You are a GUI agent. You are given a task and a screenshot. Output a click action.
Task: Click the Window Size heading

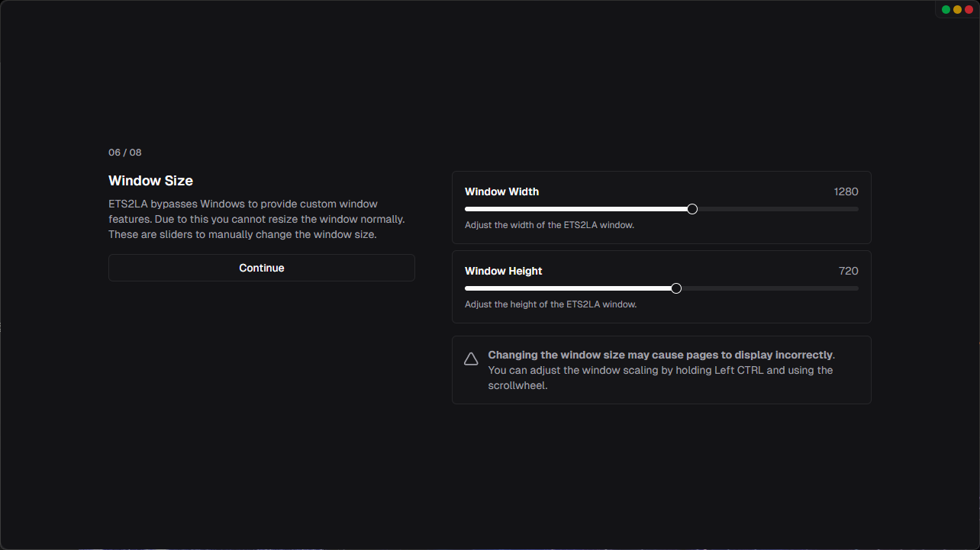tap(150, 181)
